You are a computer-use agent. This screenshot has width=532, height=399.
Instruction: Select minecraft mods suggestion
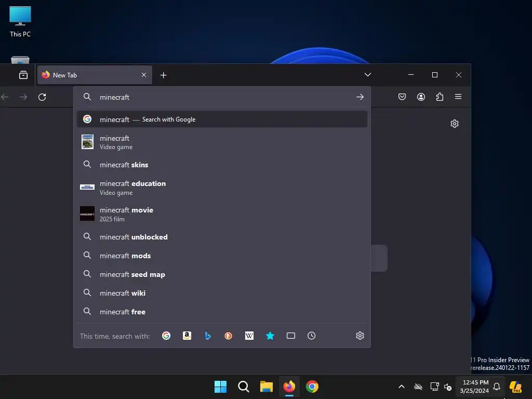coord(222,256)
